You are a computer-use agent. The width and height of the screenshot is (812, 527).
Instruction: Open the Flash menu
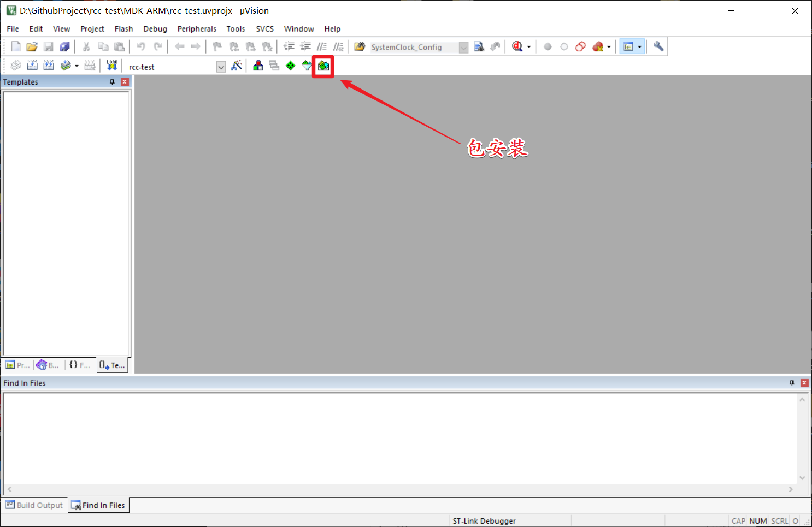point(123,29)
